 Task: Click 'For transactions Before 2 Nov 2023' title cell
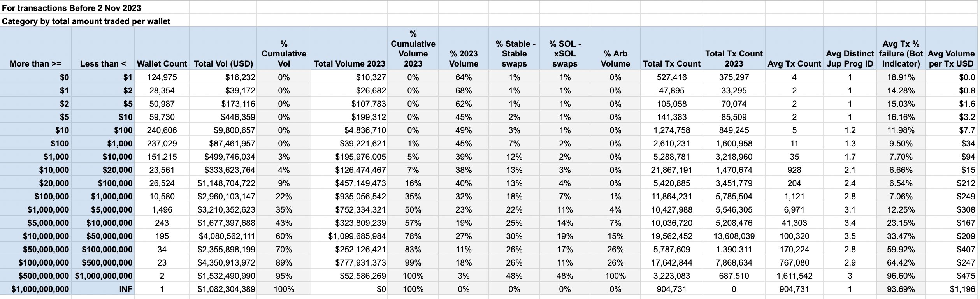pyautogui.click(x=72, y=8)
